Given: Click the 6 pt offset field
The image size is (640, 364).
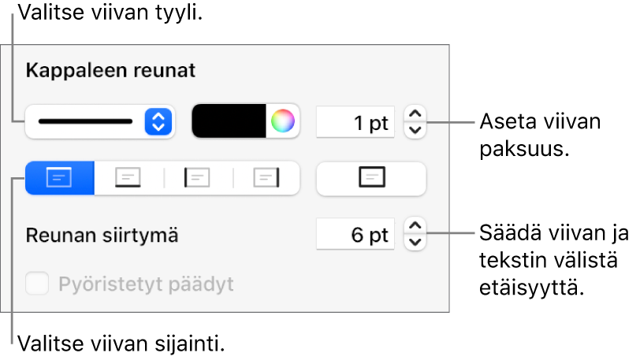Looking at the screenshot, I should point(355,235).
